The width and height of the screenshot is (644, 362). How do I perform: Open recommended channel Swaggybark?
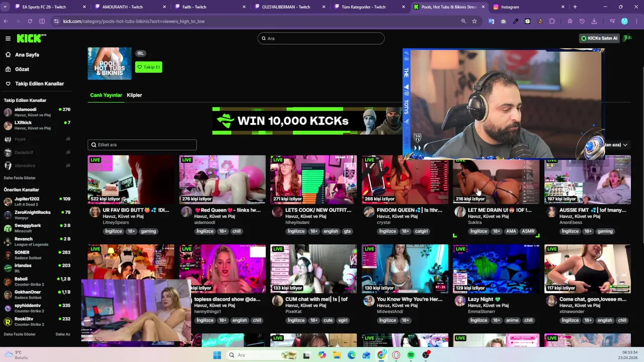pyautogui.click(x=36, y=228)
